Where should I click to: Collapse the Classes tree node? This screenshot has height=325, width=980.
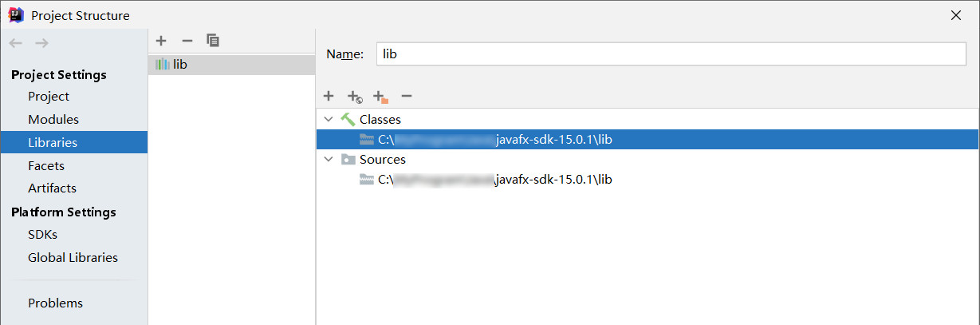(x=329, y=119)
